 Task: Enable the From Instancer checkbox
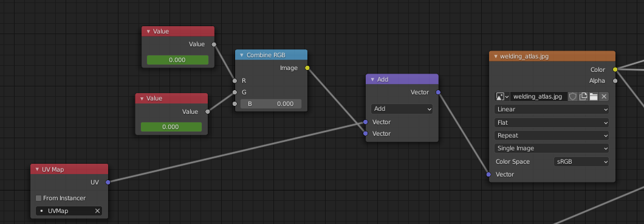coord(39,198)
